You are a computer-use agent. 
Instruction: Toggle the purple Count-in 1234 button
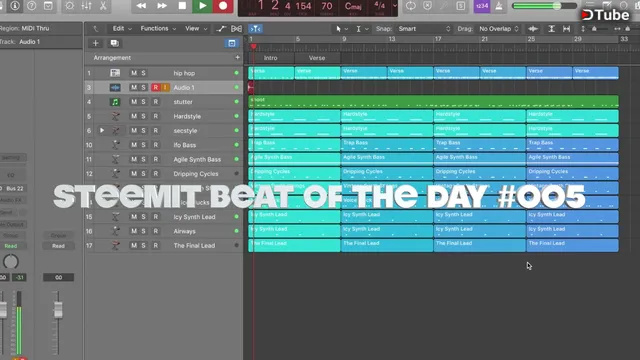point(482,6)
